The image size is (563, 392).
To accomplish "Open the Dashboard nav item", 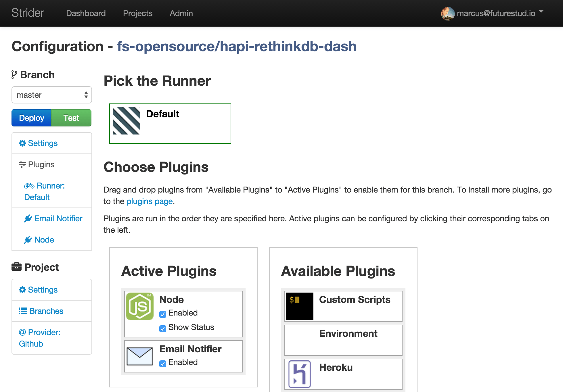I will [x=86, y=13].
